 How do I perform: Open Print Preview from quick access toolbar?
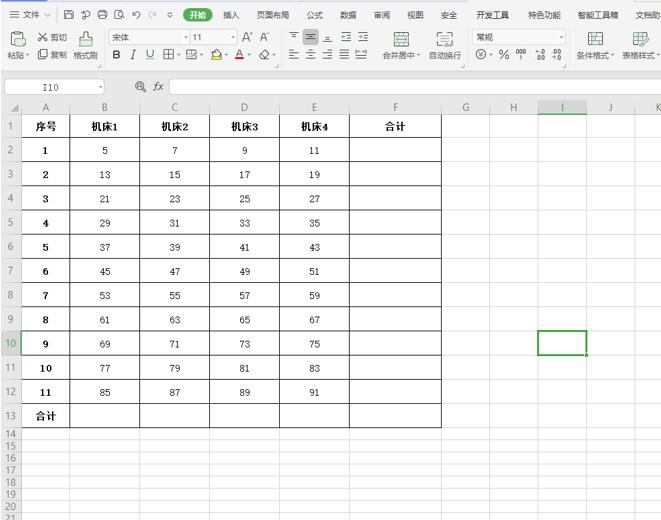(119, 15)
